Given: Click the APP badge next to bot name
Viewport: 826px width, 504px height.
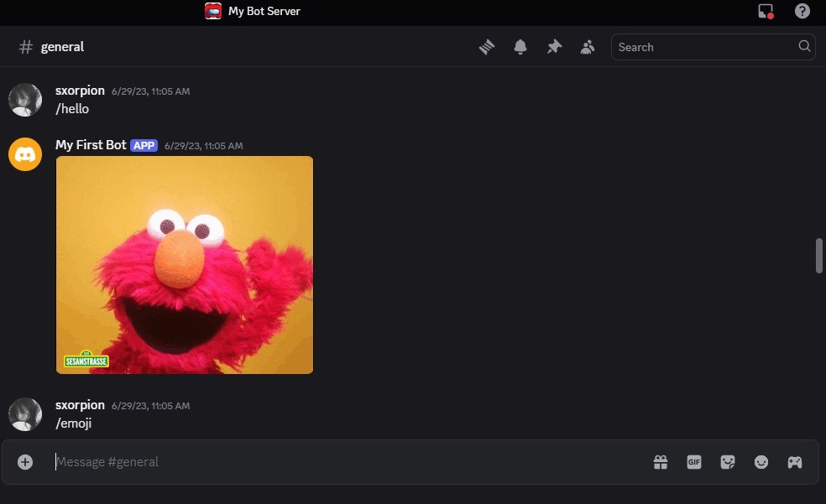Looking at the screenshot, I should (x=144, y=146).
